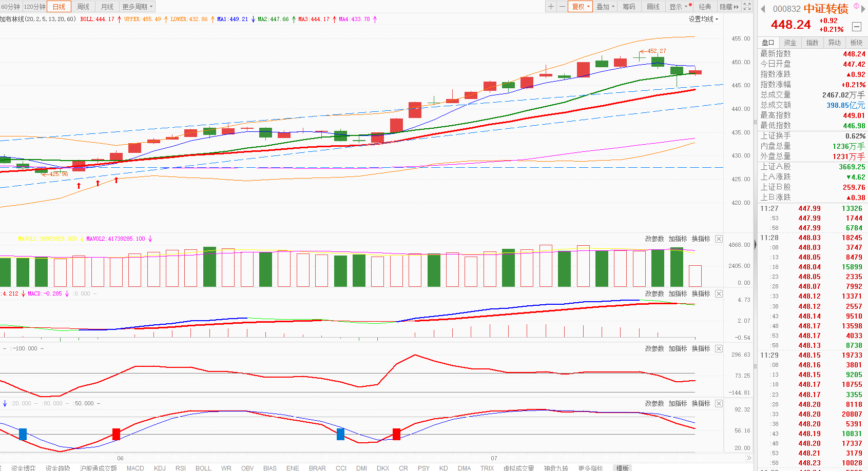The height and width of the screenshot is (471, 868).
Task: Click 改参数 in MACD panel
Action: [654, 294]
